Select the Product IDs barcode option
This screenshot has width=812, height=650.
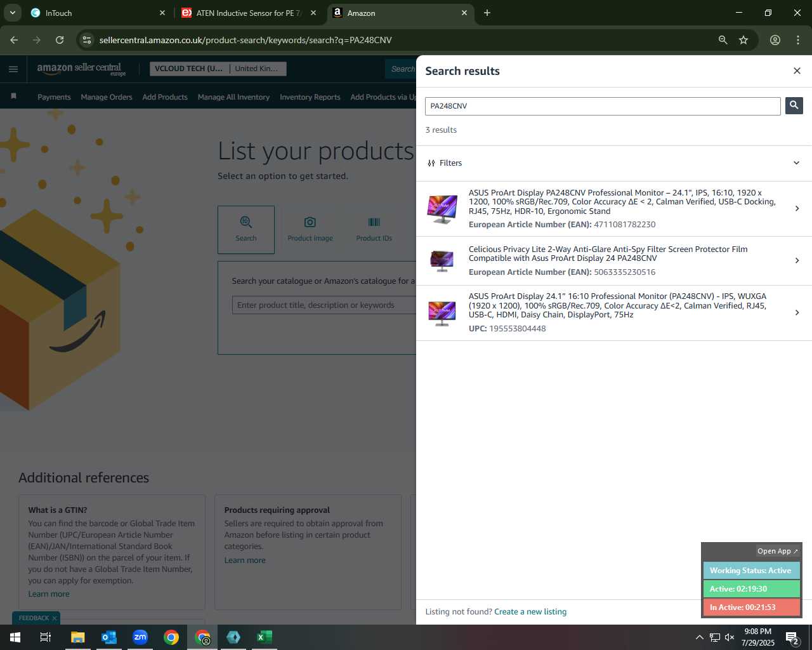[374, 229]
